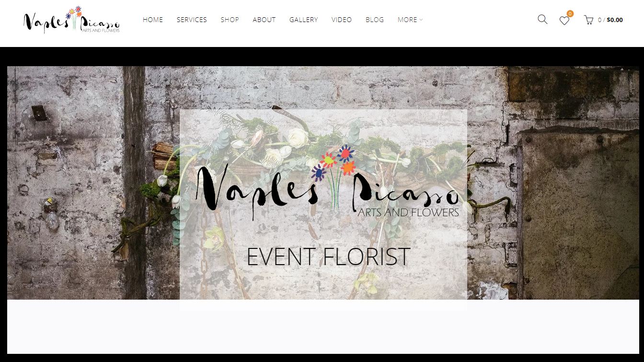Open the wishlist heart icon

(564, 21)
